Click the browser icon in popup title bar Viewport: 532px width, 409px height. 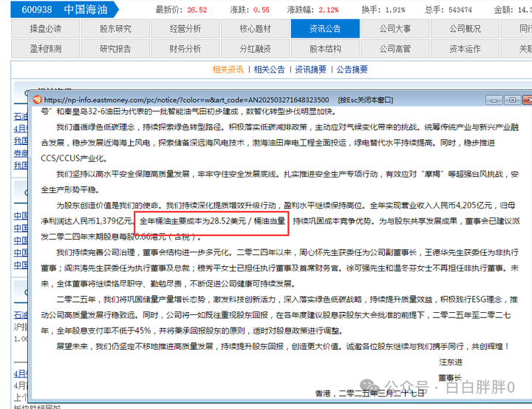(x=37, y=100)
